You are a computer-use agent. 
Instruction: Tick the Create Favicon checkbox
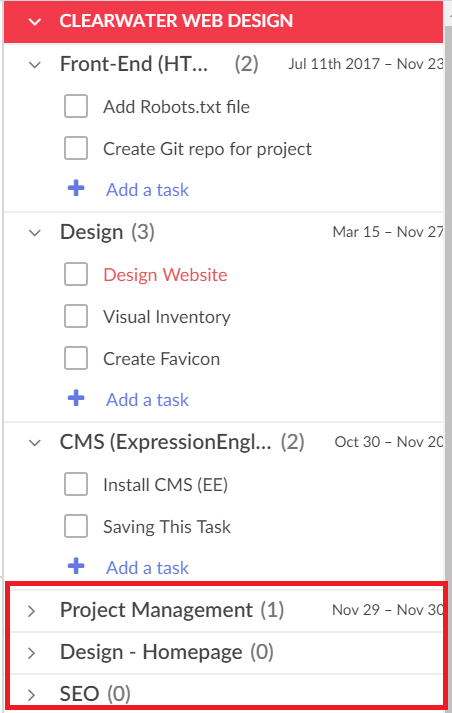click(76, 358)
